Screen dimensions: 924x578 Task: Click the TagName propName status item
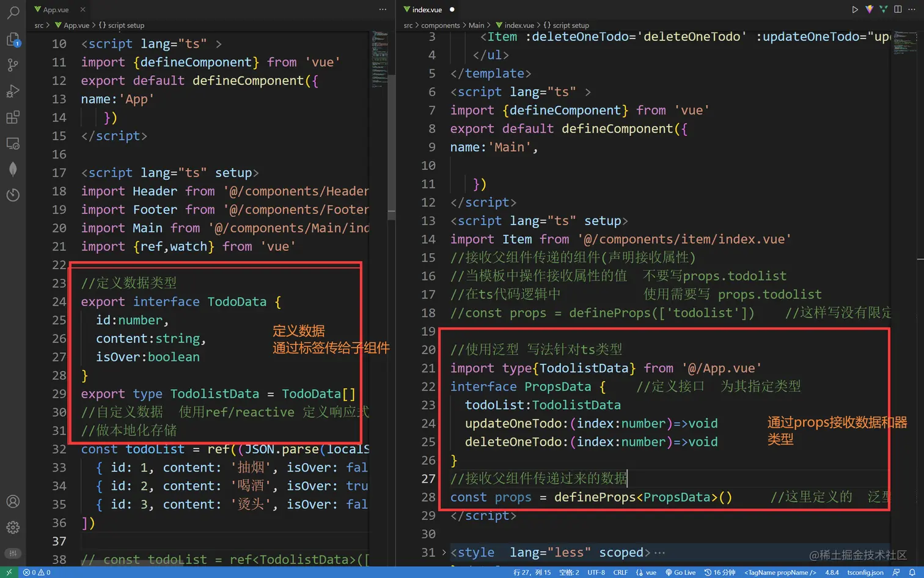tap(780, 572)
